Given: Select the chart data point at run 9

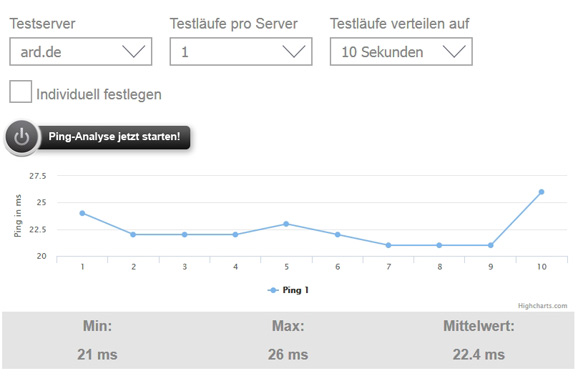Looking at the screenshot, I should pyautogui.click(x=490, y=245).
